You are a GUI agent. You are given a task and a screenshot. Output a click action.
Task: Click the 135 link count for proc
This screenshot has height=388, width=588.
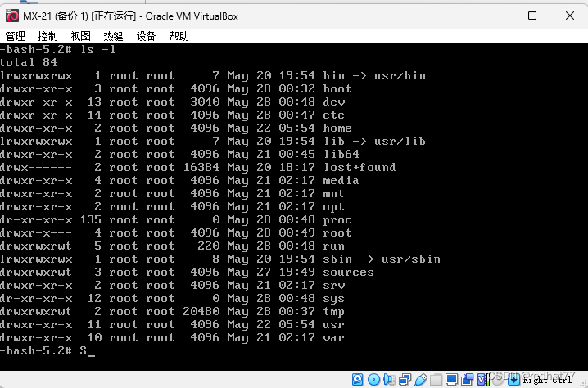[91, 220]
